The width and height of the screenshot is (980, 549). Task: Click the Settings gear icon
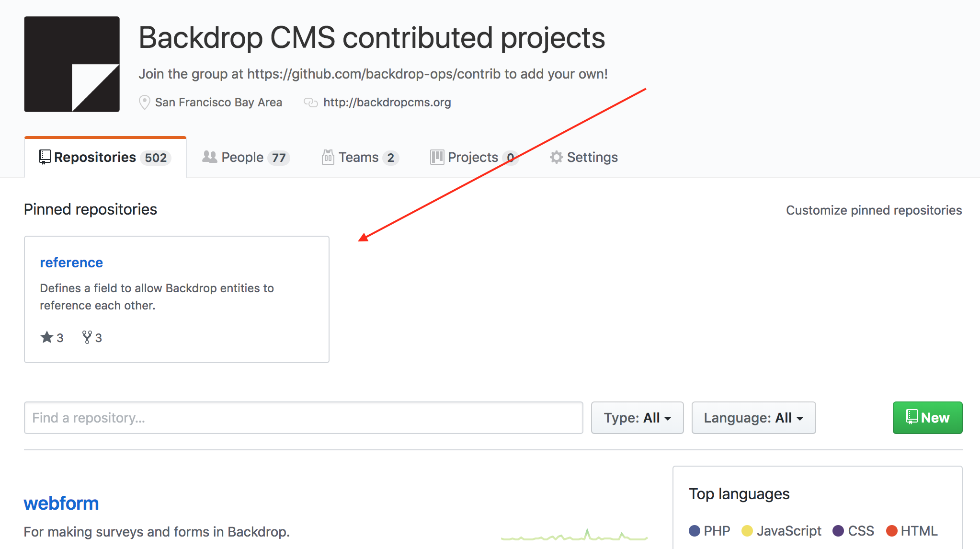pyautogui.click(x=556, y=157)
